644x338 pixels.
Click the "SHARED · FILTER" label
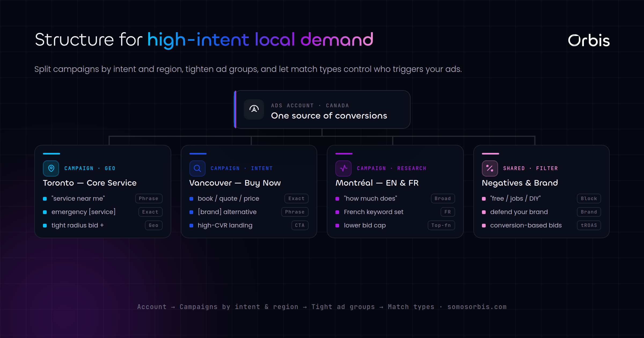[x=530, y=168]
